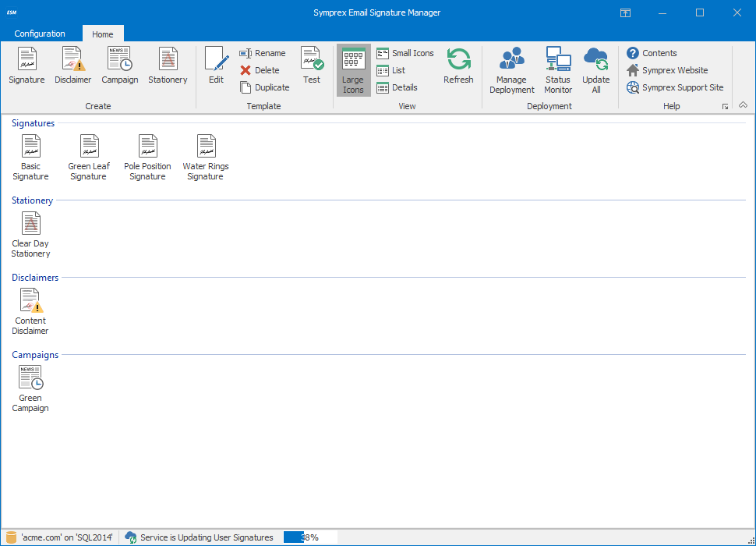This screenshot has height=546, width=756.
Task: Open the Status Monitor
Action: pos(558,70)
